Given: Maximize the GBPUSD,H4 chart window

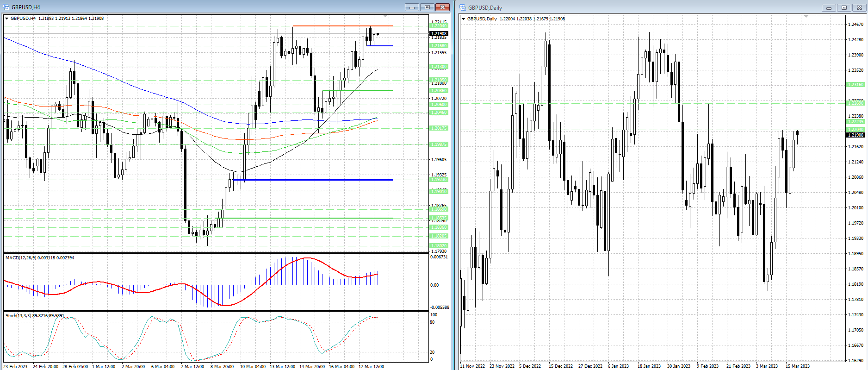Looking at the screenshot, I should [427, 7].
